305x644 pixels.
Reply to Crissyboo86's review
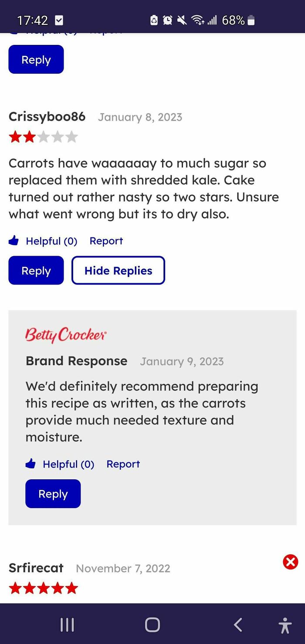coord(36,271)
